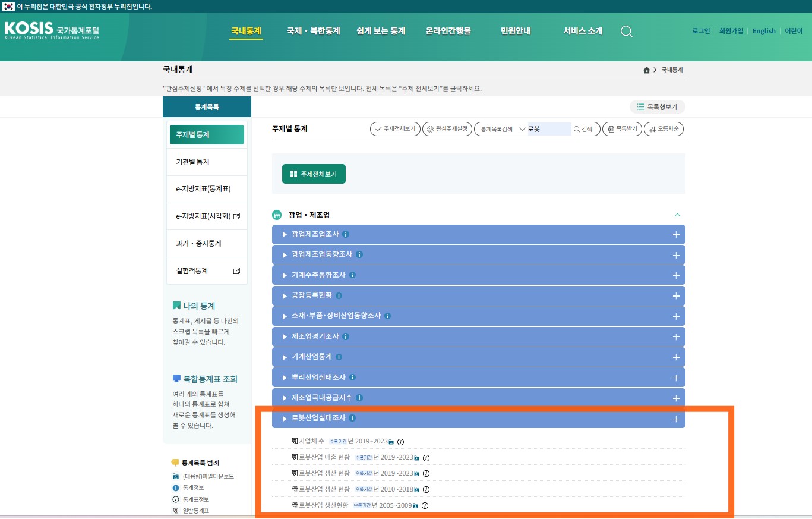Click the KOSIS 국가통계포털 logo

(x=52, y=30)
